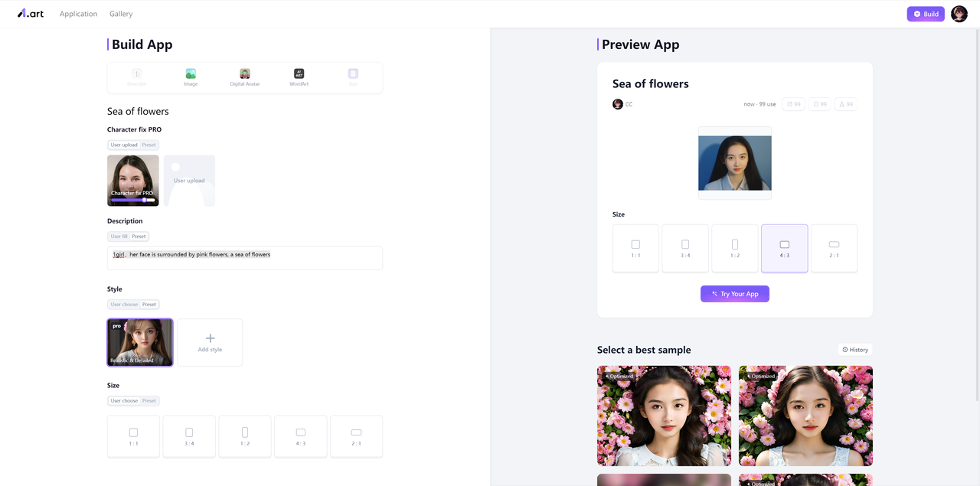Set Description to User fill mode
The image size is (980, 486).
119,236
